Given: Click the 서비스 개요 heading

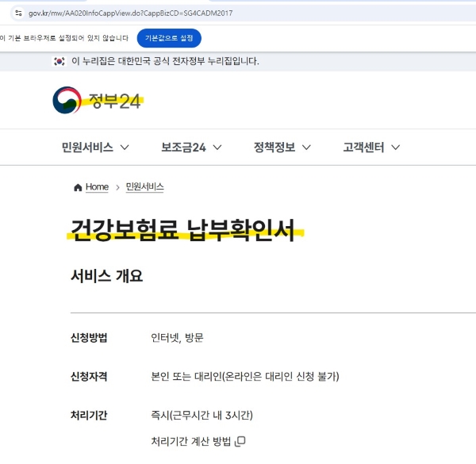Looking at the screenshot, I should (x=106, y=276).
